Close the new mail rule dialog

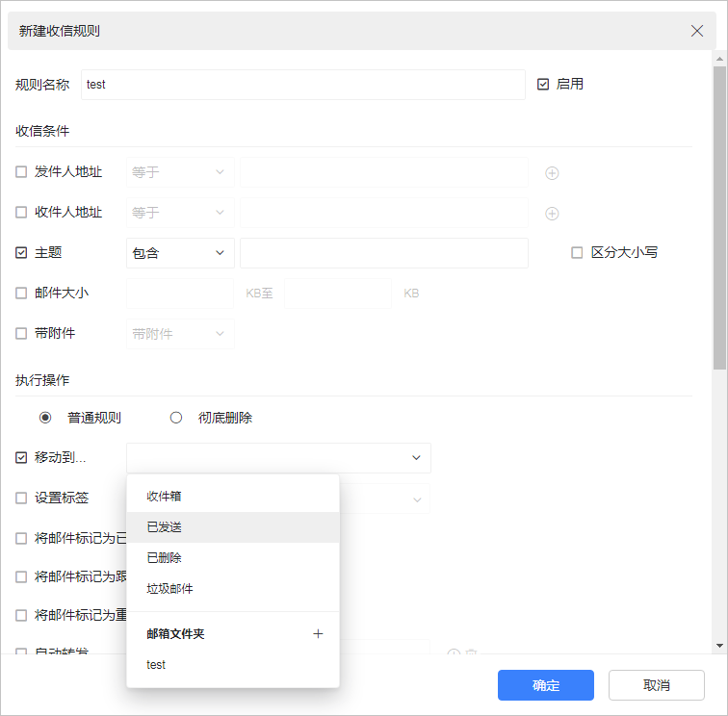pos(697,31)
